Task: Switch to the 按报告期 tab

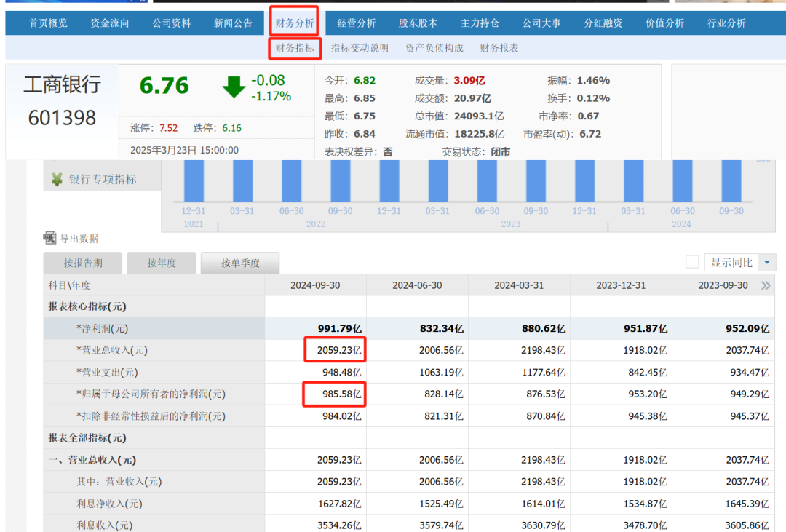Action: [x=83, y=263]
